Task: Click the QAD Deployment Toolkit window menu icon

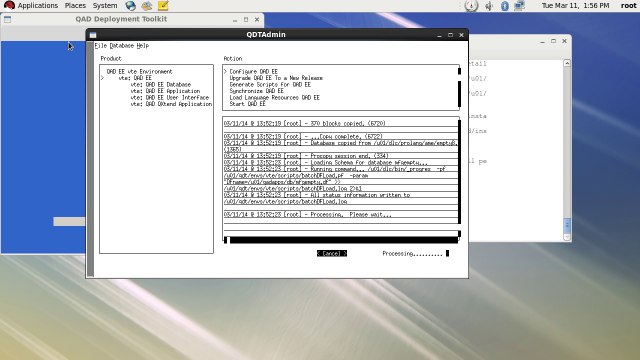Action: tap(7, 19)
